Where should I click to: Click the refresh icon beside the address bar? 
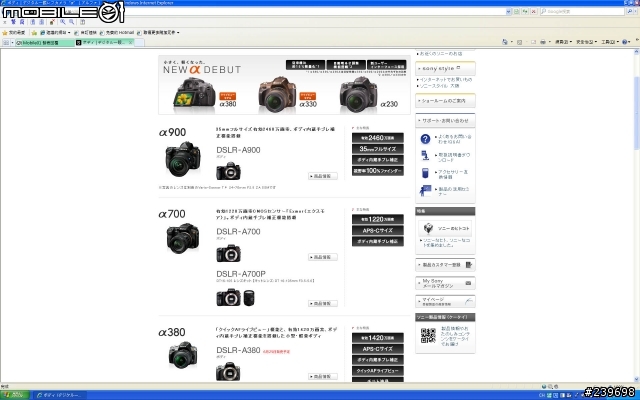click(525, 11)
